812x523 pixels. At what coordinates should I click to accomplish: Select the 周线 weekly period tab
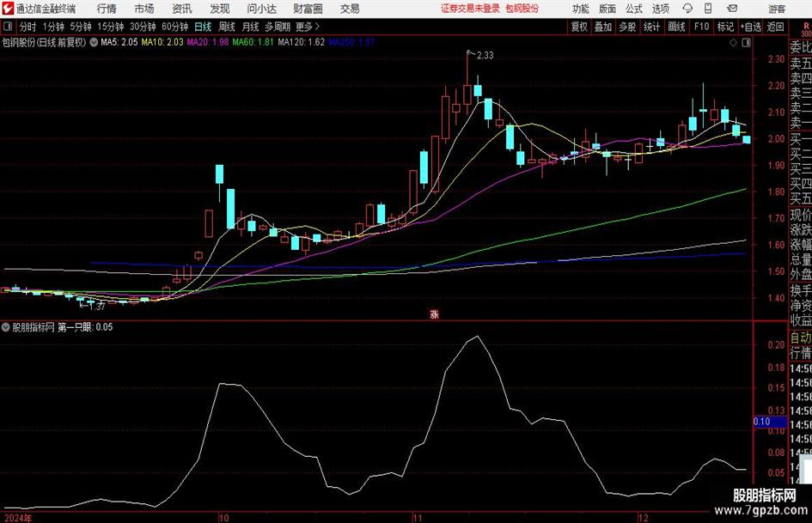[227, 27]
